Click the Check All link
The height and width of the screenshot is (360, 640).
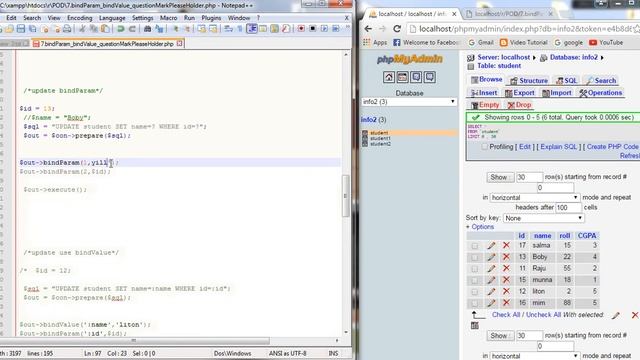click(x=506, y=315)
